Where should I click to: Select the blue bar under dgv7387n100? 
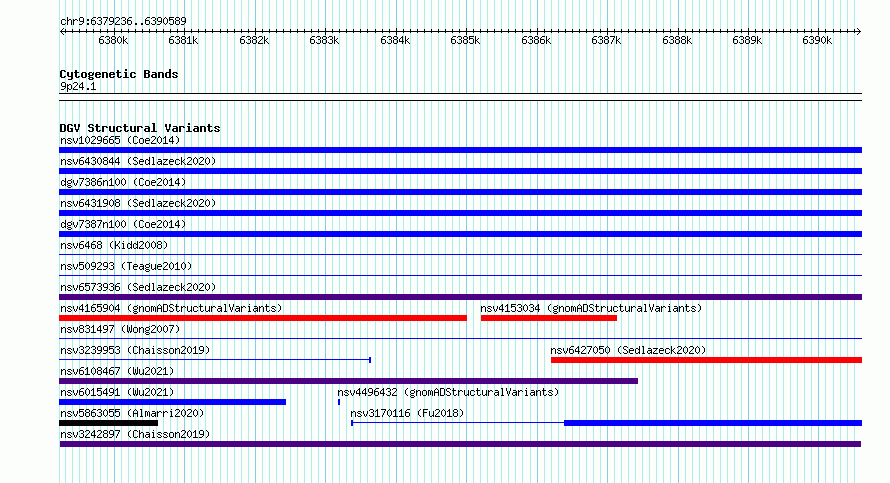coord(460,234)
